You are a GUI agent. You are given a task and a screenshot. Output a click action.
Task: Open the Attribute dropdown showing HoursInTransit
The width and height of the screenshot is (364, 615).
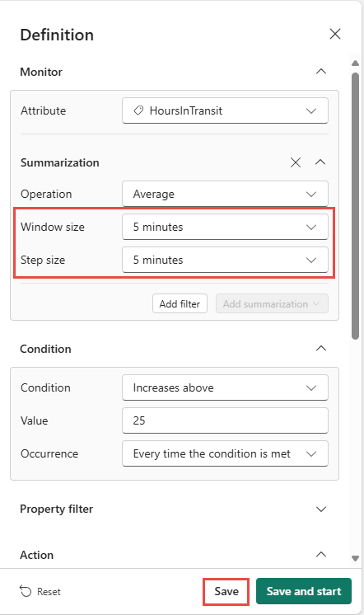click(225, 110)
